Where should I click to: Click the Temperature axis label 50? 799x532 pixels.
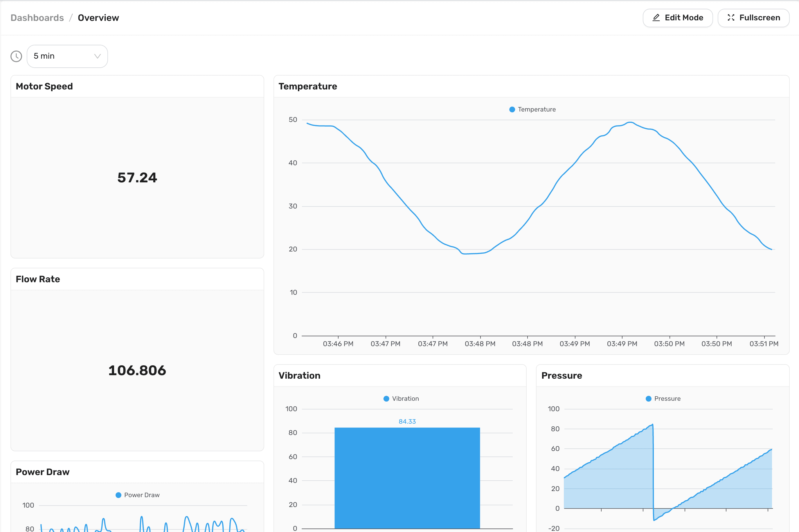tap(292, 119)
